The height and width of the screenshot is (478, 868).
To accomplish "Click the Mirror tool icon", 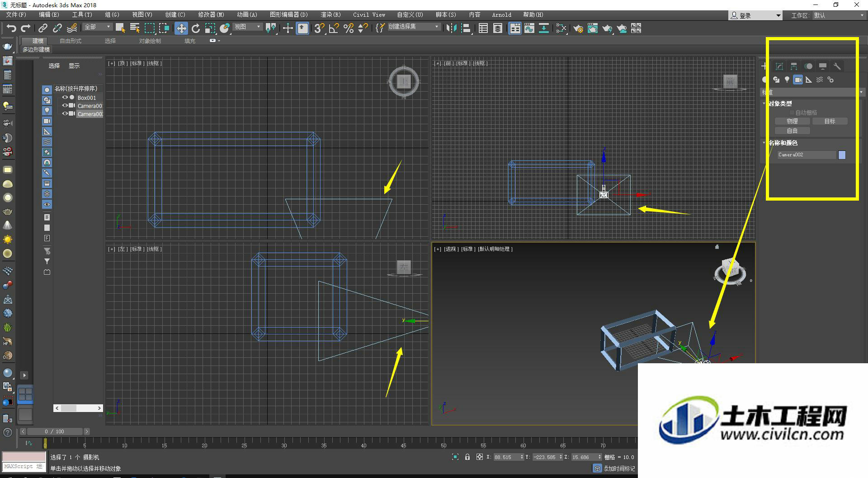I will pyautogui.click(x=451, y=28).
